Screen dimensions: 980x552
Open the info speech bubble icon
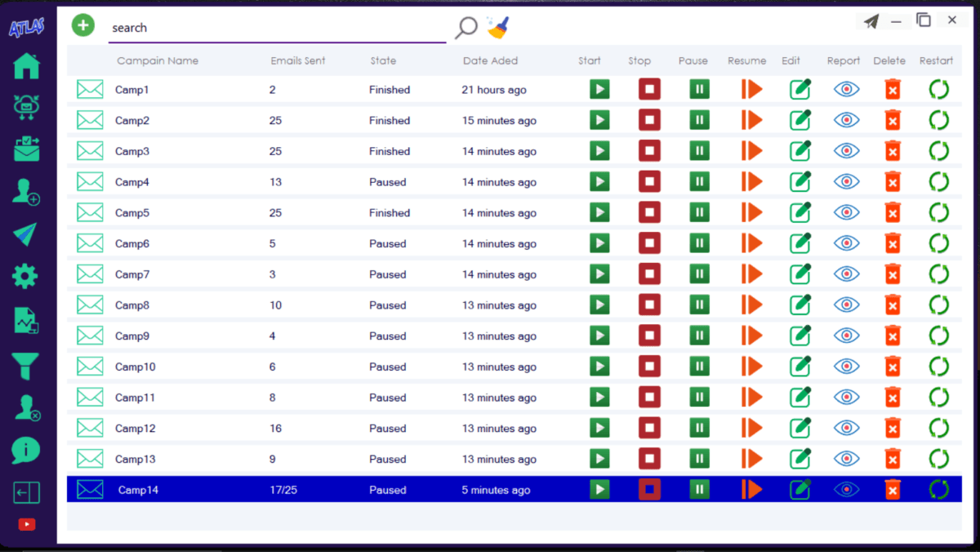(x=25, y=450)
